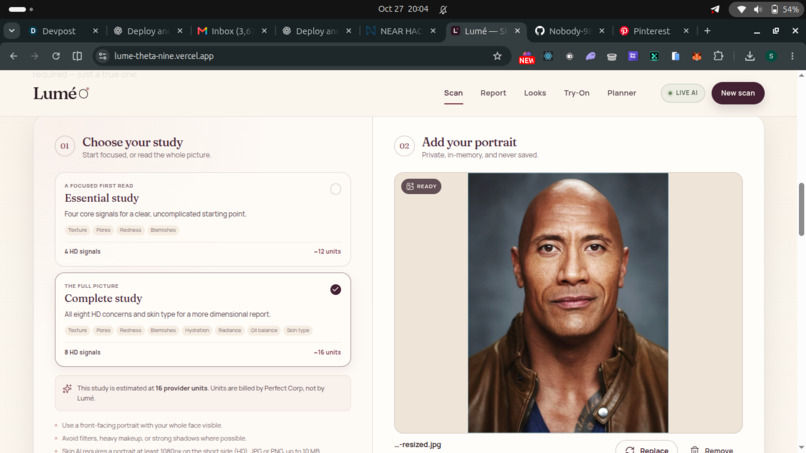Open the Wi-Fi status icon
This screenshot has height=453, width=806.
741,9
